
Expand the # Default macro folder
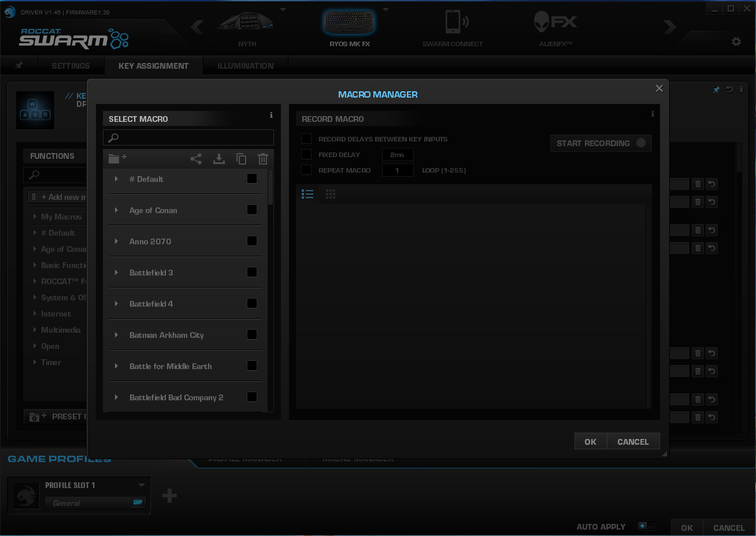pos(116,179)
